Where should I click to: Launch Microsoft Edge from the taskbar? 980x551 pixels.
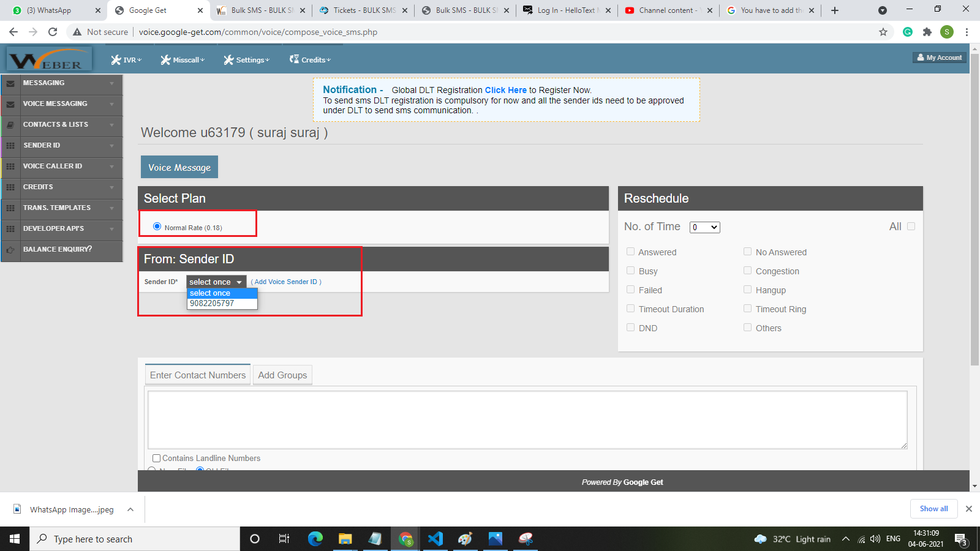point(315,539)
